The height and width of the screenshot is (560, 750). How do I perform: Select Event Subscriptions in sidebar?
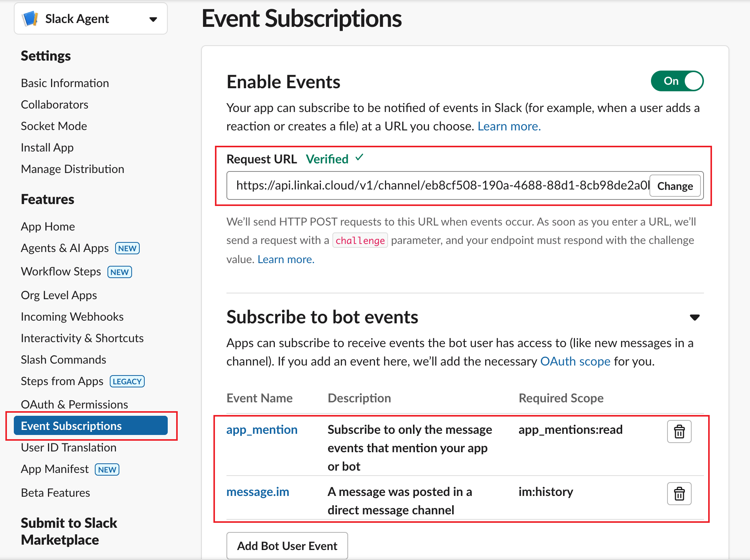click(x=91, y=426)
